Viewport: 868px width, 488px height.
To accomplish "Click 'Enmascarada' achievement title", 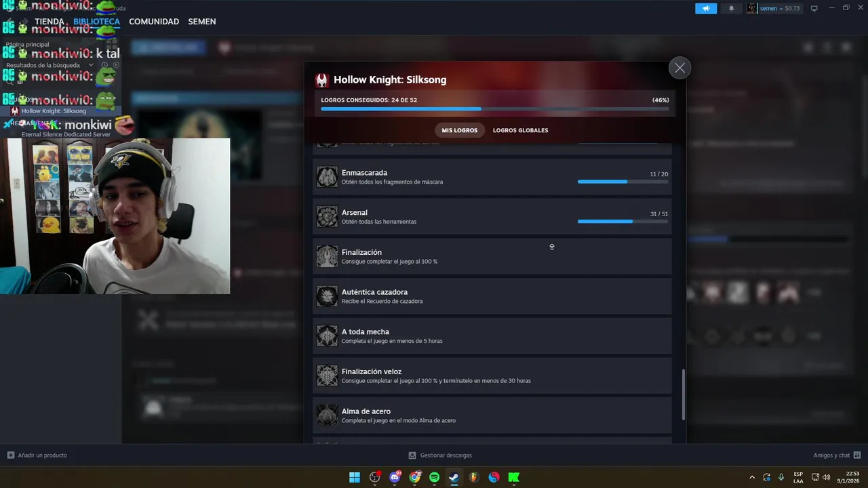I will click(x=364, y=173).
